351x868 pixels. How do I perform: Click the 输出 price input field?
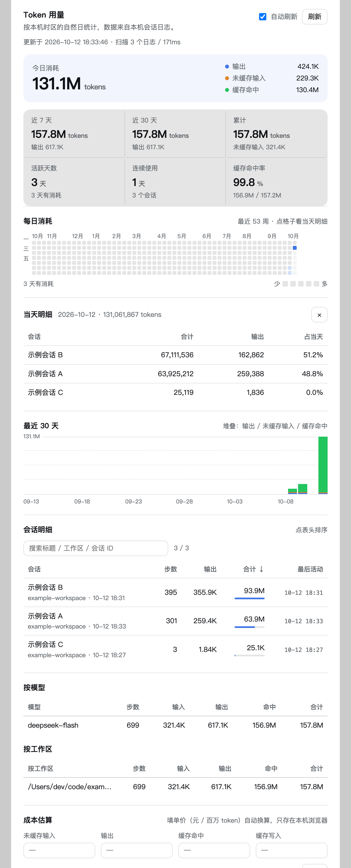pyautogui.click(x=136, y=850)
